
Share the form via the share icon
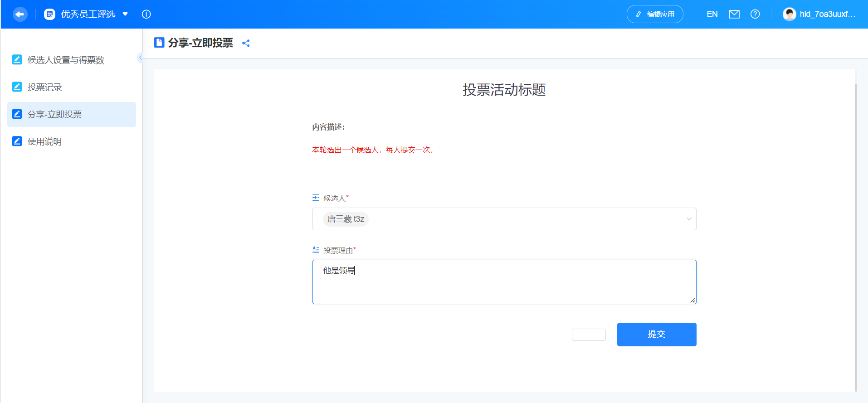pyautogui.click(x=246, y=43)
